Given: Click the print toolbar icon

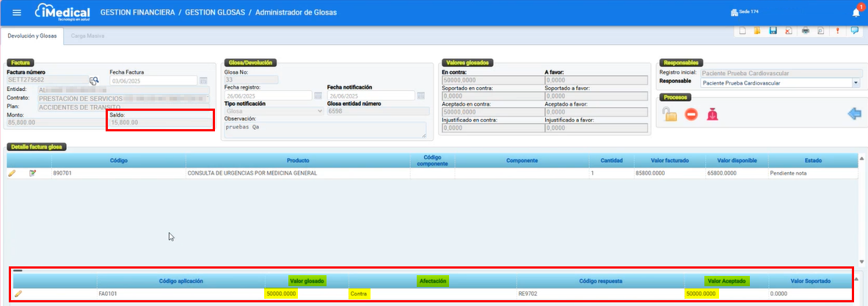Looking at the screenshot, I should click(805, 31).
